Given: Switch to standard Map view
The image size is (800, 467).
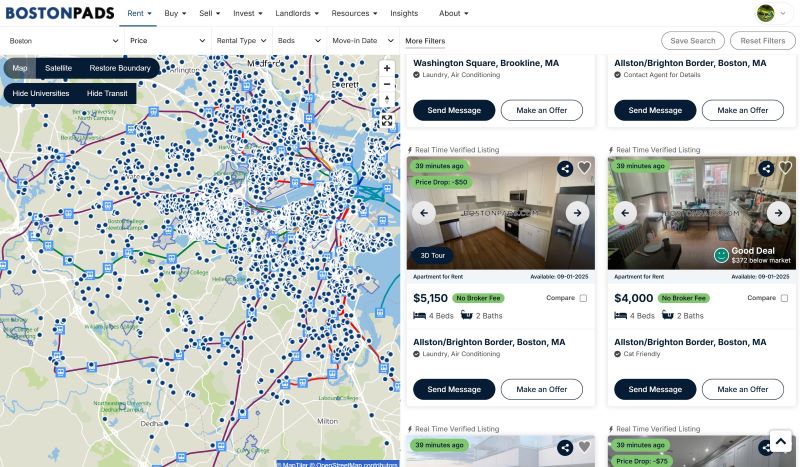Looking at the screenshot, I should (x=20, y=68).
